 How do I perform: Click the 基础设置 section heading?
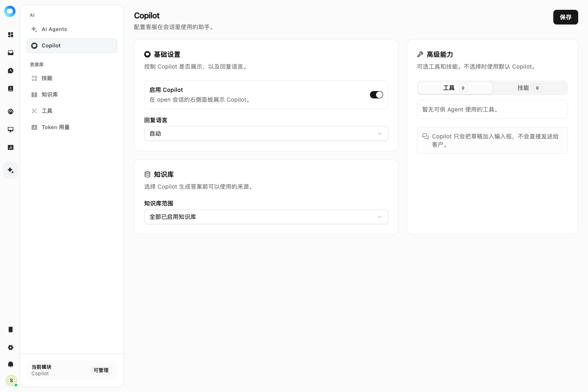tap(167, 54)
